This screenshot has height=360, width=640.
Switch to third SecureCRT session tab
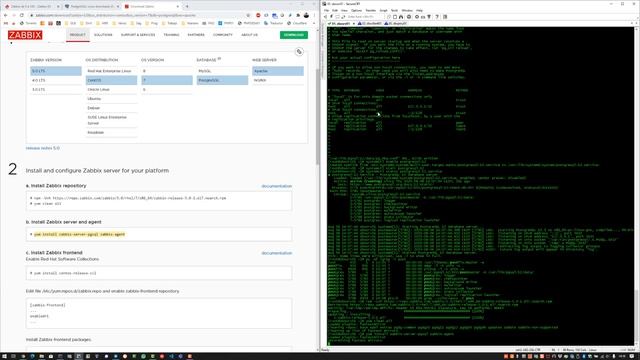pyautogui.click(x=396, y=24)
